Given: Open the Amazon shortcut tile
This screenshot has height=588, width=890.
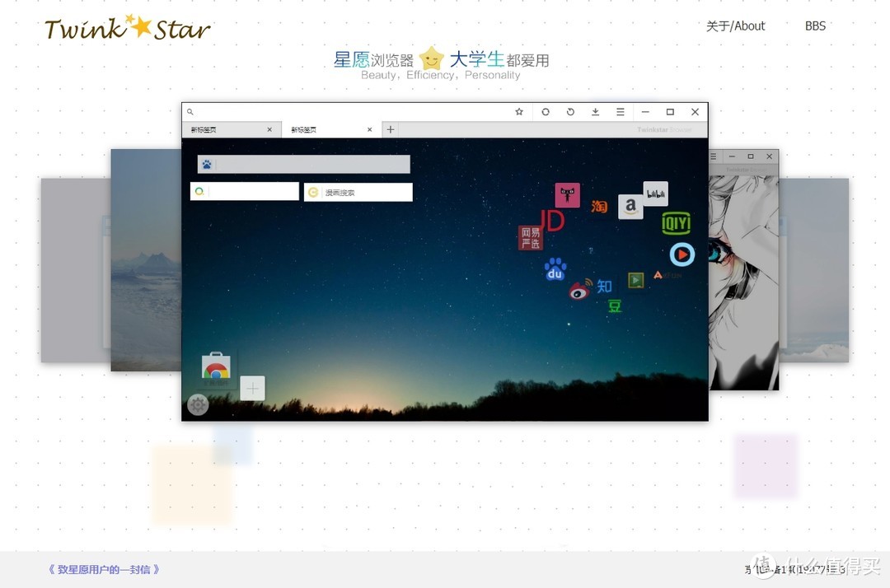Looking at the screenshot, I should pyautogui.click(x=630, y=207).
